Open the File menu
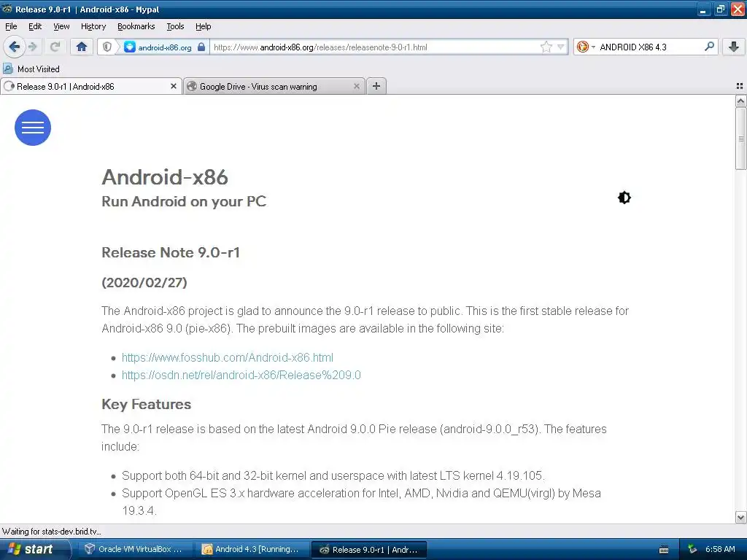 tap(11, 26)
